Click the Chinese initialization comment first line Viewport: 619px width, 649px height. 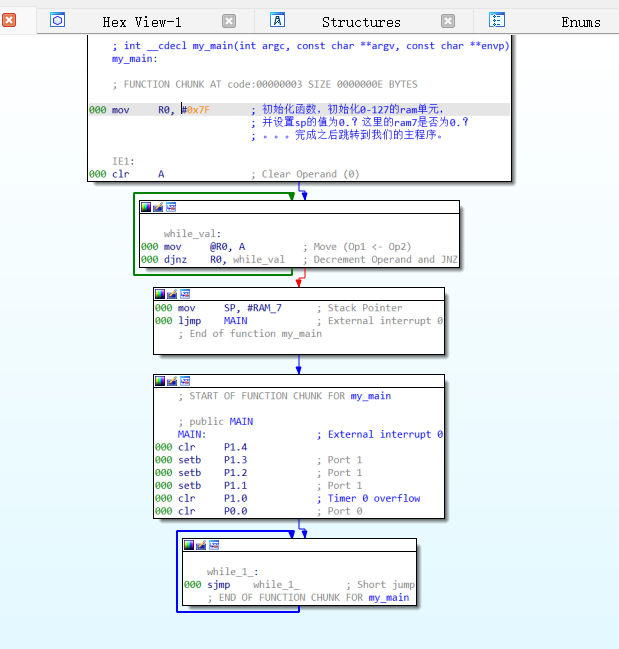pos(348,110)
